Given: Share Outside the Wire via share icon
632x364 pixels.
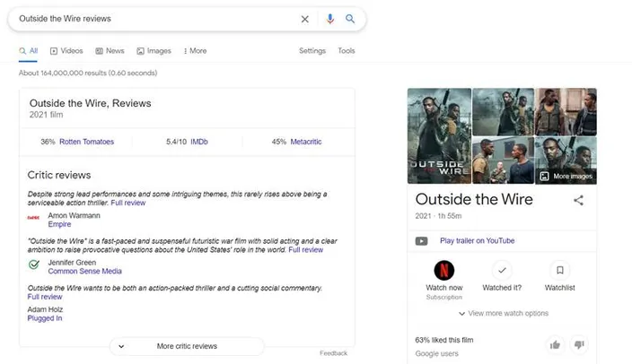Looking at the screenshot, I should click(x=578, y=200).
